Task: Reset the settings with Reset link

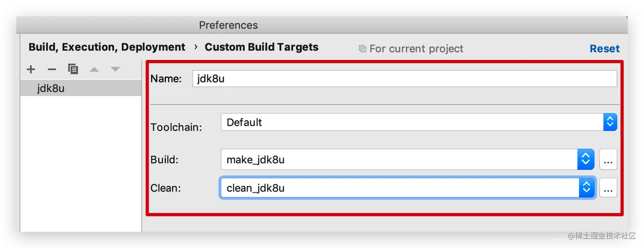Action: pyautogui.click(x=604, y=48)
